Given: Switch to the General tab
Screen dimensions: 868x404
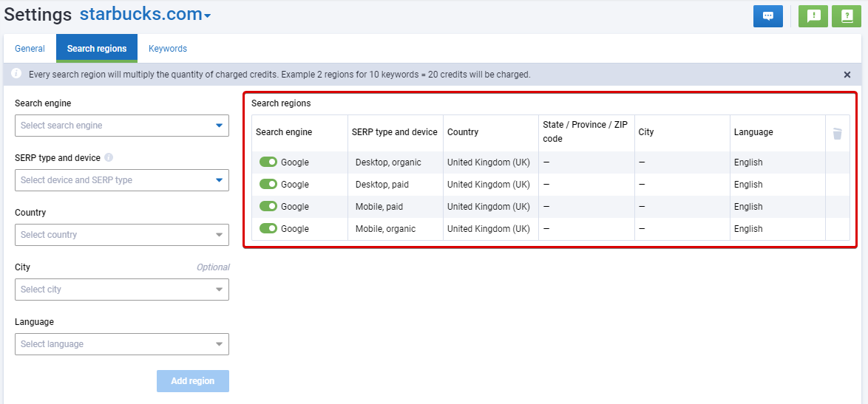Looking at the screenshot, I should tap(30, 49).
